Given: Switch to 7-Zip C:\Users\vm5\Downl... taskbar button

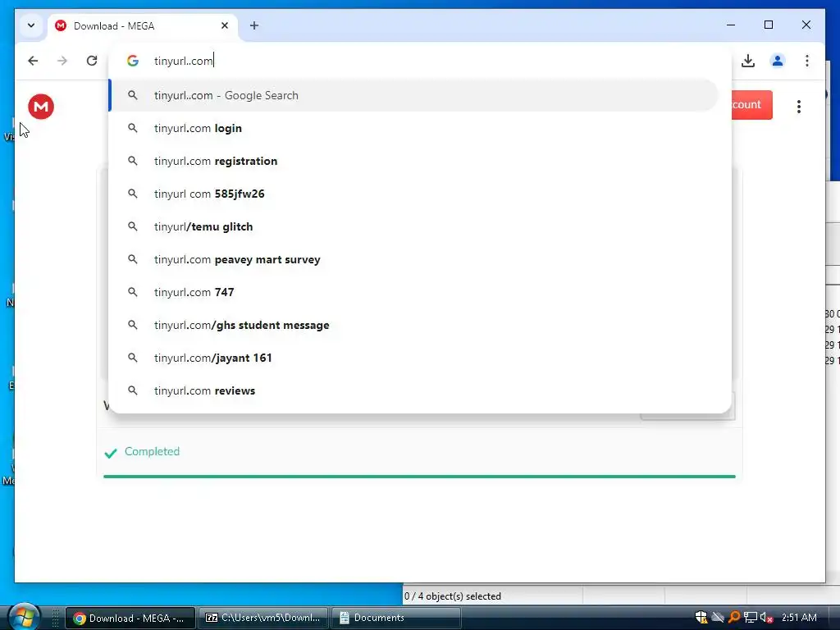Looking at the screenshot, I should [x=263, y=619].
